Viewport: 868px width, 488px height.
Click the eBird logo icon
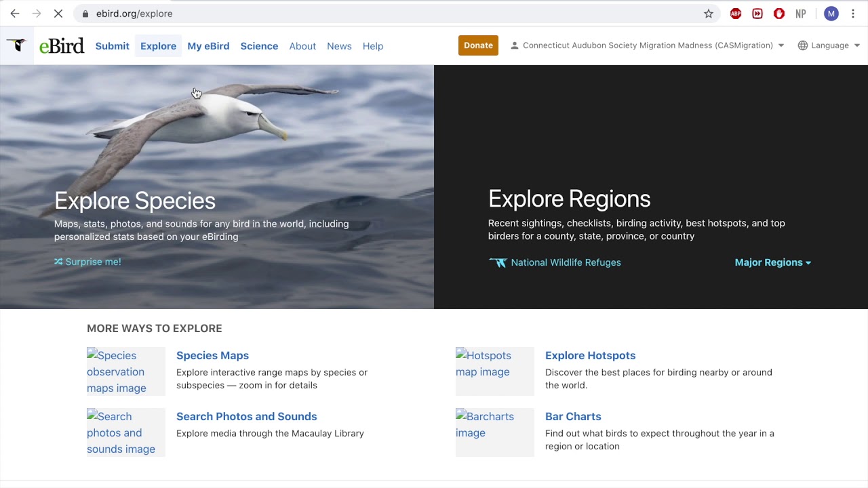(16, 45)
